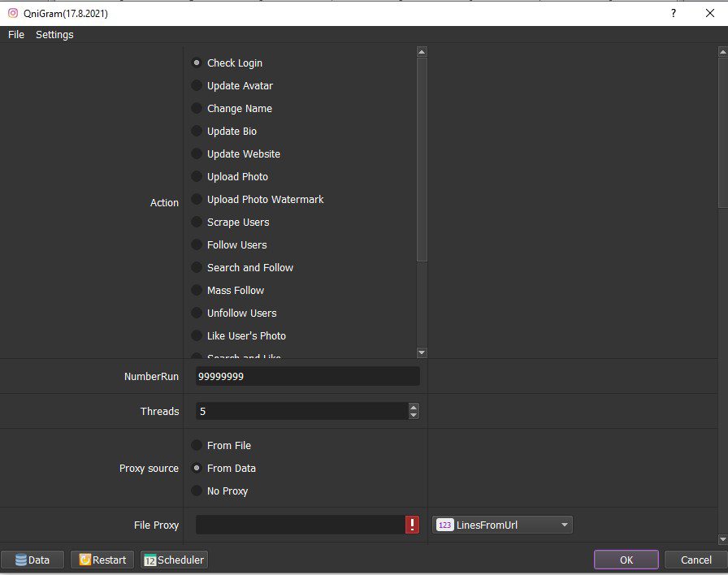Select the Scrape Users action
The image size is (728, 575).
pos(231,222)
